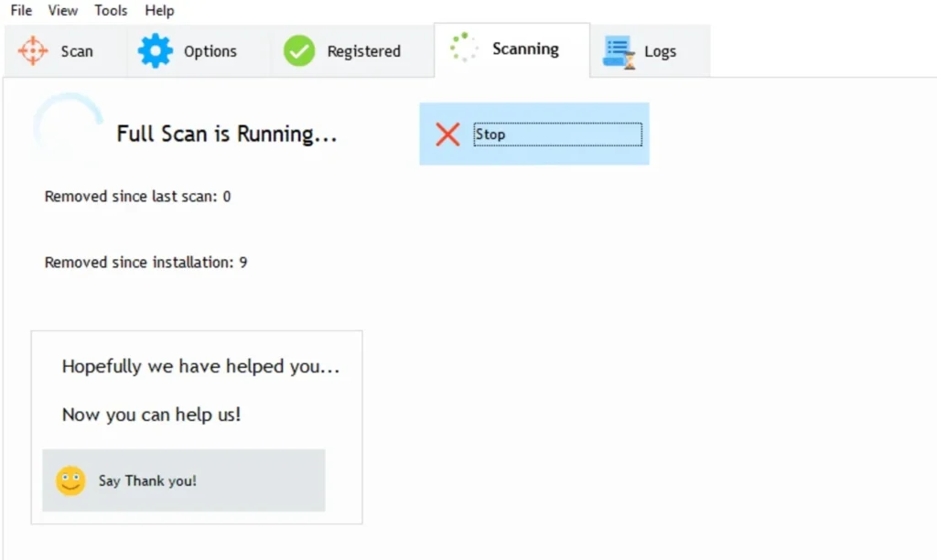Click the Logs list hourglass icon

tap(619, 52)
